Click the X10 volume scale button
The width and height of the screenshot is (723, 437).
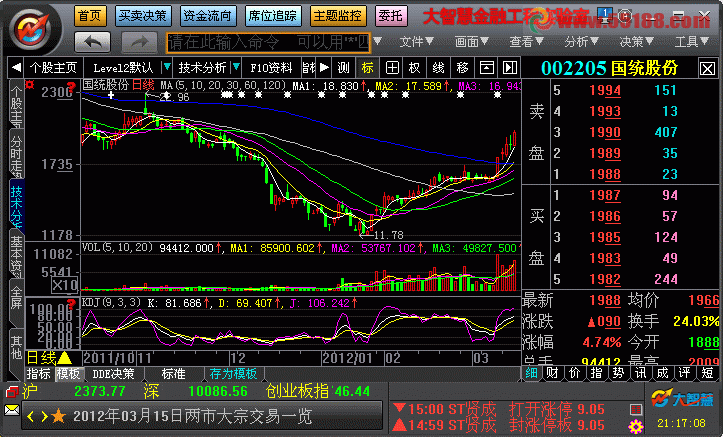(64, 285)
